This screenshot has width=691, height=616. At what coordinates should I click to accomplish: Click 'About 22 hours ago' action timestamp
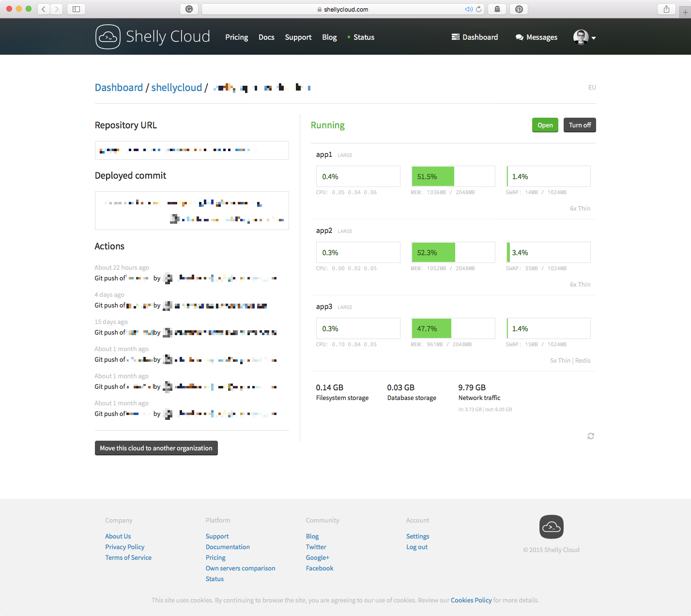(122, 267)
